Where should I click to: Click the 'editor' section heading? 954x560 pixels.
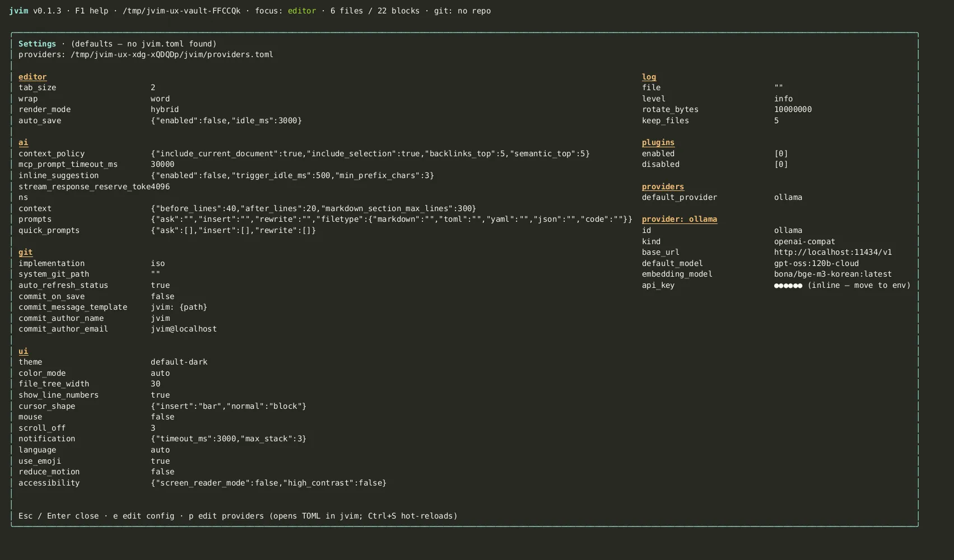[32, 77]
